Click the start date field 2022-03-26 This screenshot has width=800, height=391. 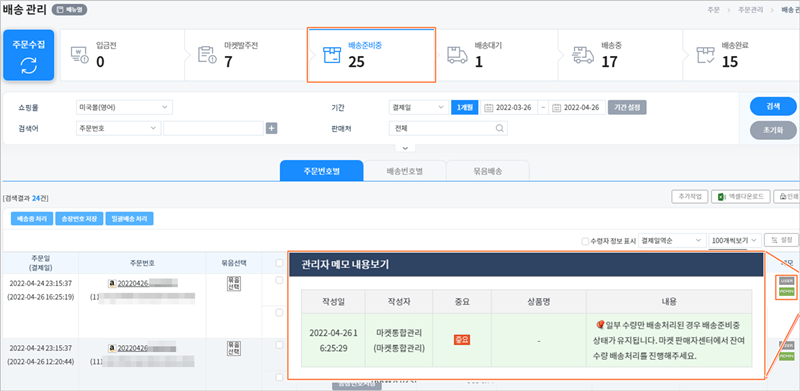pyautogui.click(x=509, y=108)
